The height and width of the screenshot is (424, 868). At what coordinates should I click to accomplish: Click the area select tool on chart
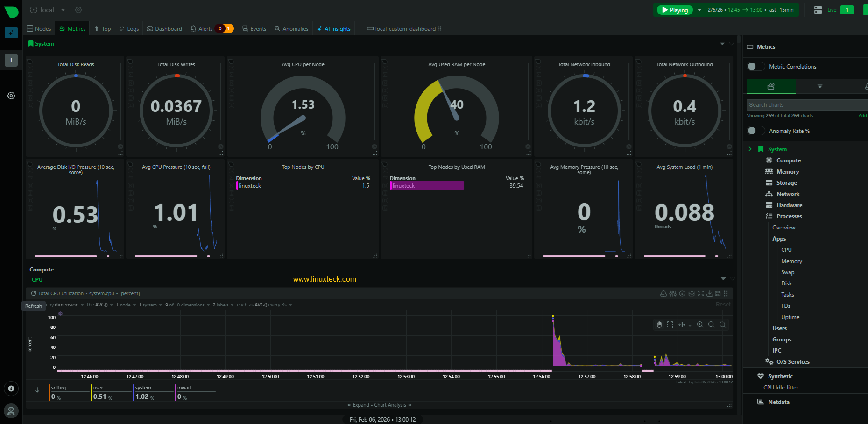pos(670,325)
